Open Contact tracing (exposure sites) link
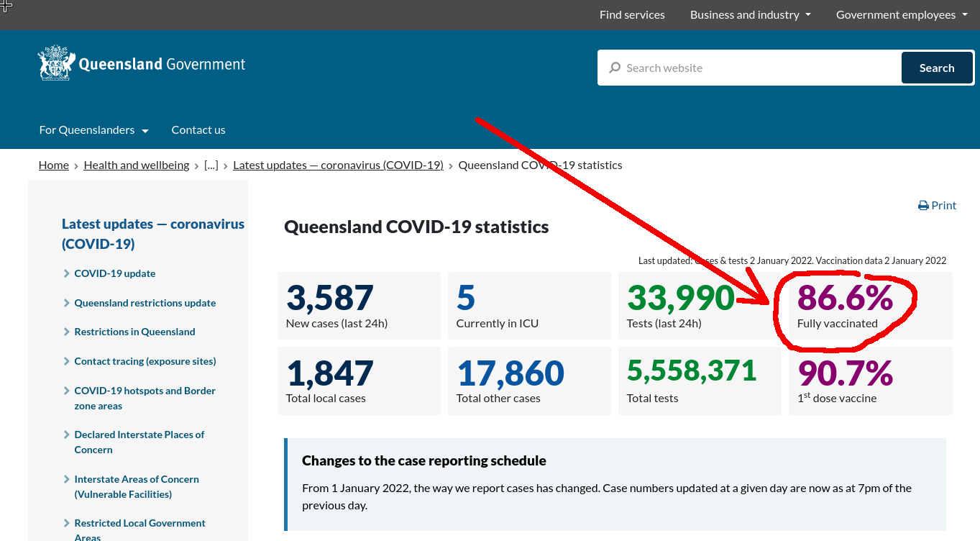This screenshot has height=541, width=980. (145, 361)
